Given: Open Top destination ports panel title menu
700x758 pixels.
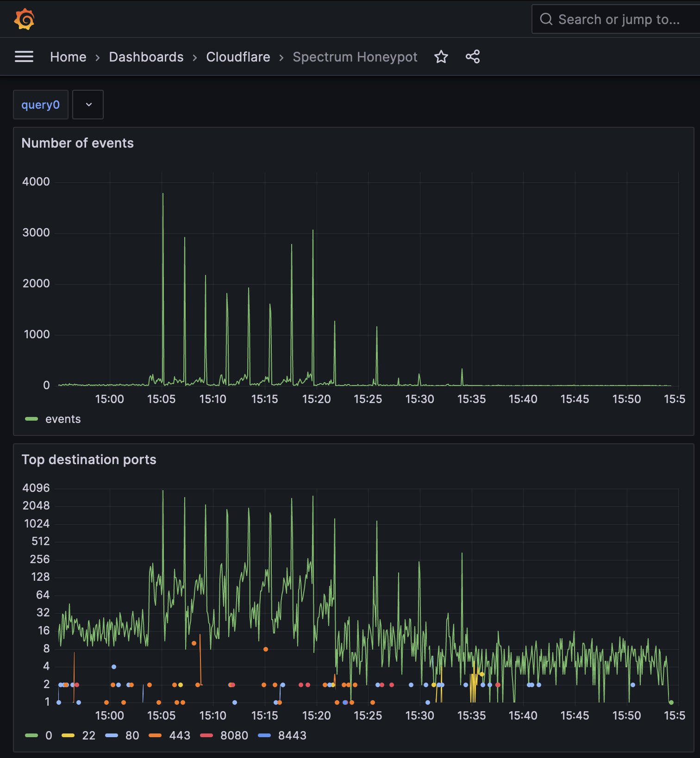Looking at the screenshot, I should coord(89,460).
